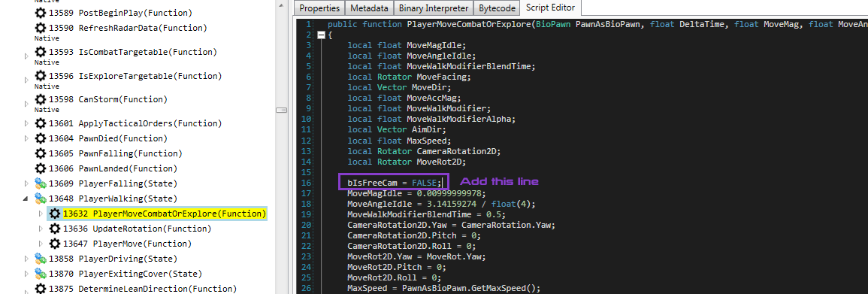Screen dimensions: 868x294
Task: Click gear icon of 13605 PawnFalling
Action: pos(41,153)
